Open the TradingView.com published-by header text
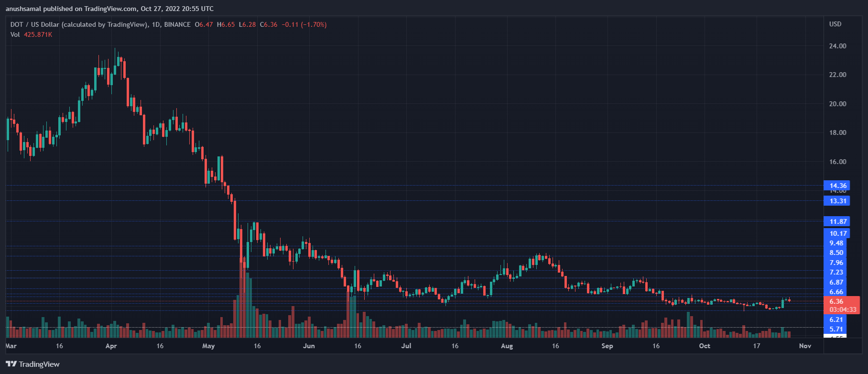The width and height of the screenshot is (868, 374). pos(109,9)
